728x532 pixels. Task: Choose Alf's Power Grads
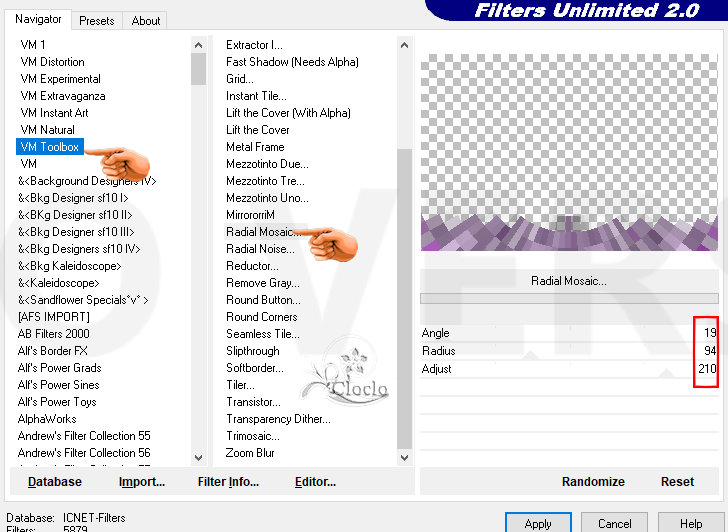(x=59, y=368)
